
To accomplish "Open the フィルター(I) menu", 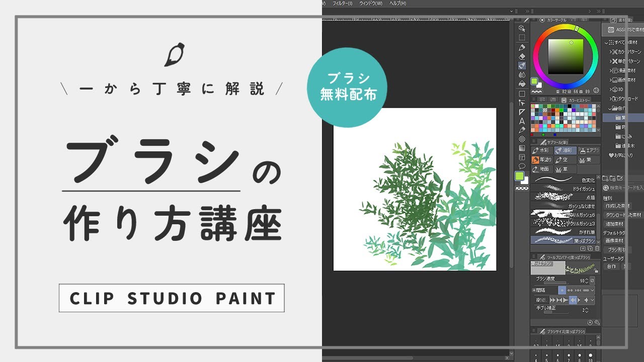I will [x=343, y=4].
